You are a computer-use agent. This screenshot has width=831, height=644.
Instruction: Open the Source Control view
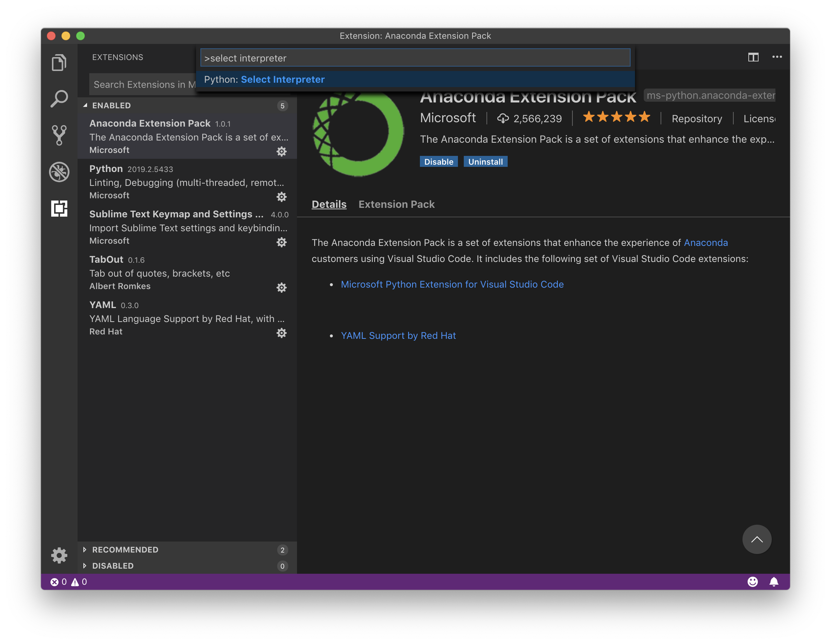(x=59, y=135)
